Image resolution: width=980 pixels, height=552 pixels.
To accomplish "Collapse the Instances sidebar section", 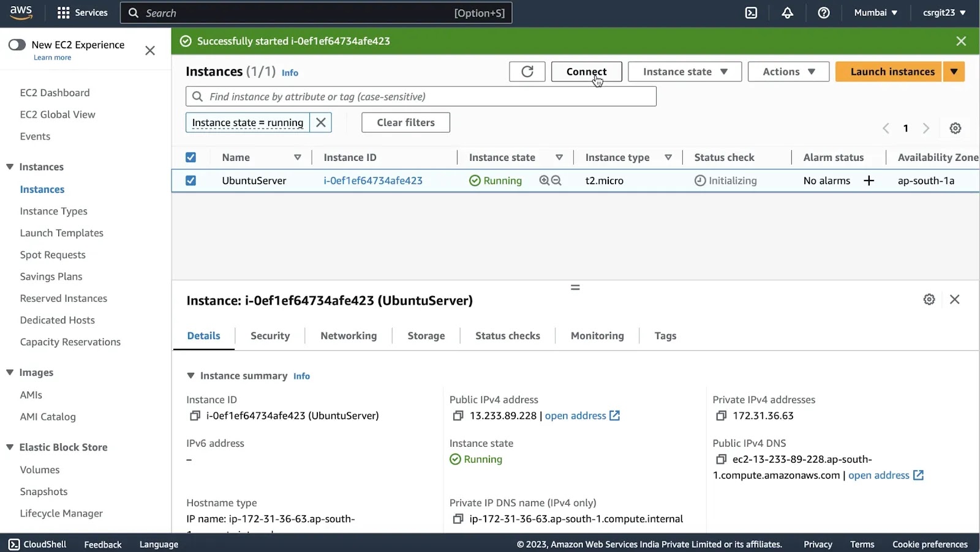I will pyautogui.click(x=10, y=166).
